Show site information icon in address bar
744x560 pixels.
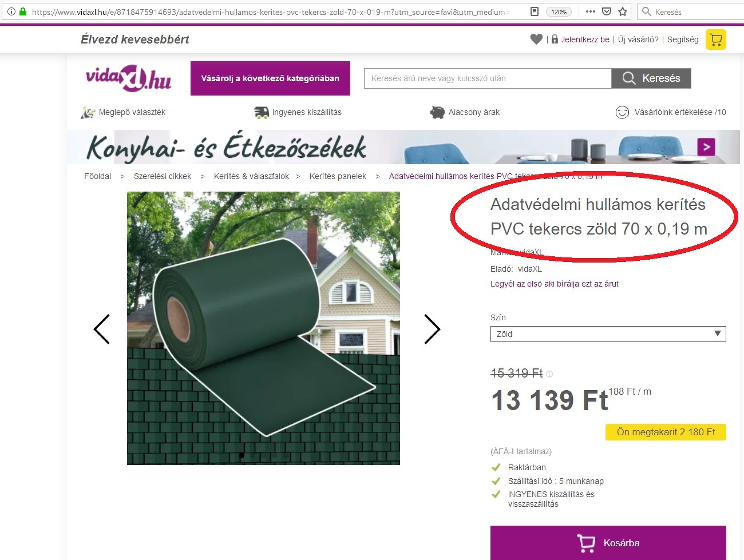tap(11, 11)
